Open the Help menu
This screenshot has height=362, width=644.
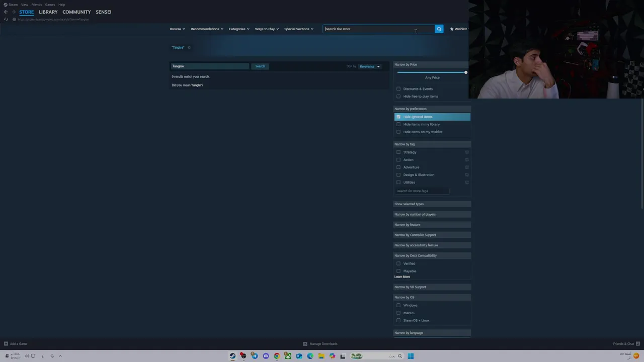coord(61,5)
